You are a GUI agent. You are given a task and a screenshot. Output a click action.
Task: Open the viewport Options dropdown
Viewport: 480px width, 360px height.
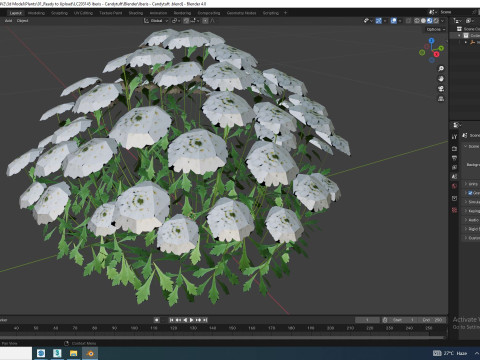click(436, 29)
